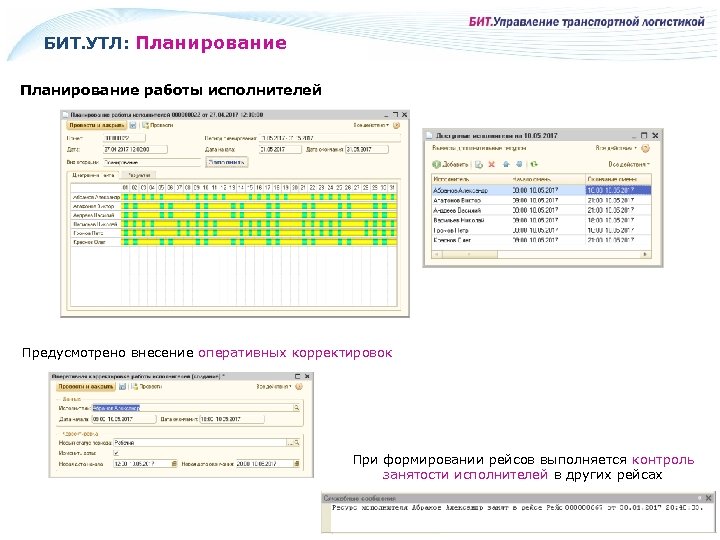The image size is (720, 540).
Task: Select the Диаграмма Ганта tab
Action: click(x=93, y=175)
